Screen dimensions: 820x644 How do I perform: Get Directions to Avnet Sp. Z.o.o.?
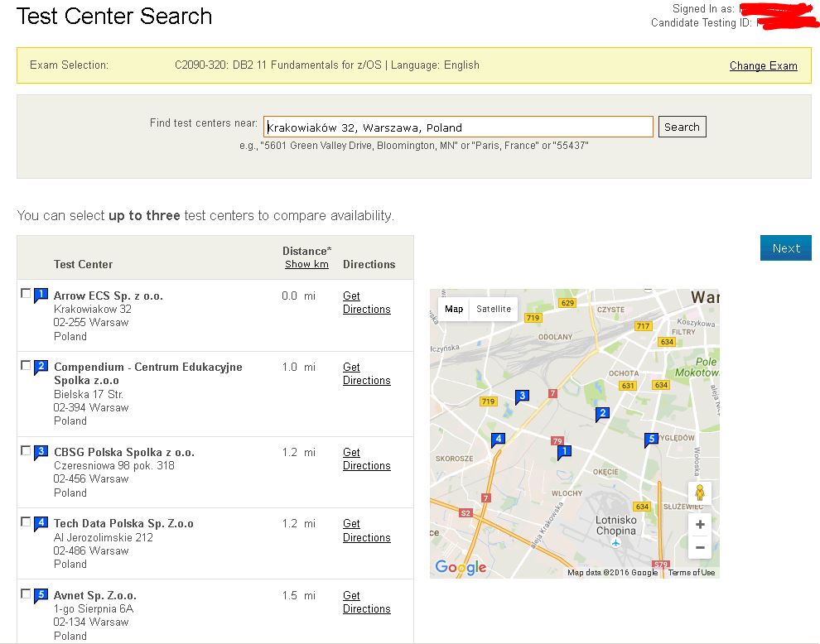coord(367,602)
